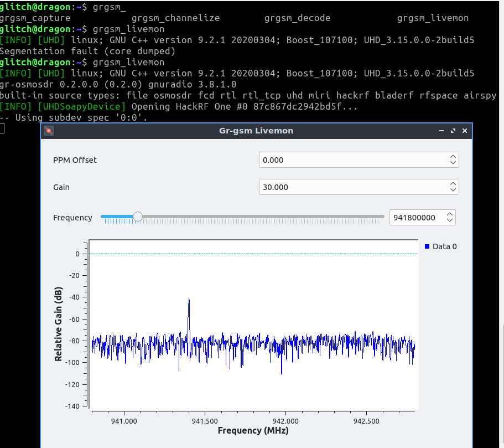Lower Gain value using down arrow

click(x=453, y=190)
